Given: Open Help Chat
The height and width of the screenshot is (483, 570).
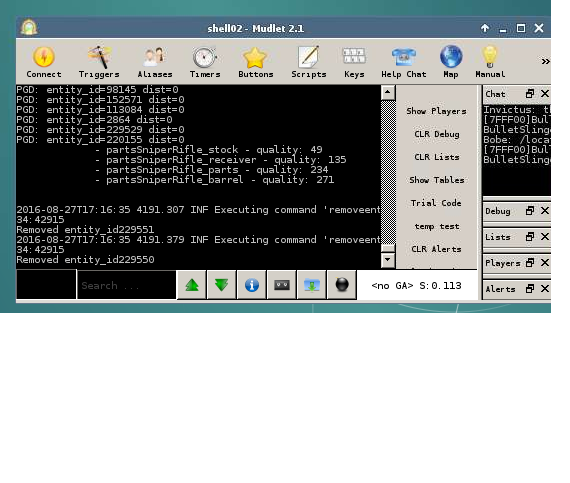Looking at the screenshot, I should [404, 62].
